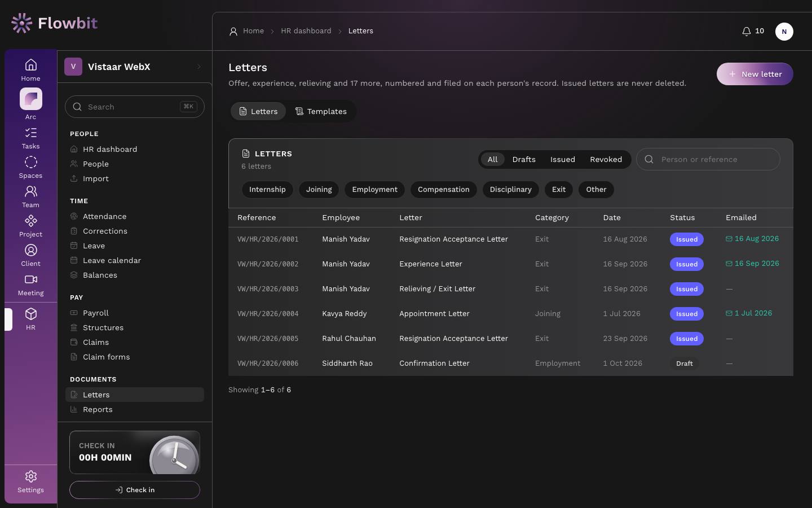Open the Arc icon in left rail

(x=30, y=99)
